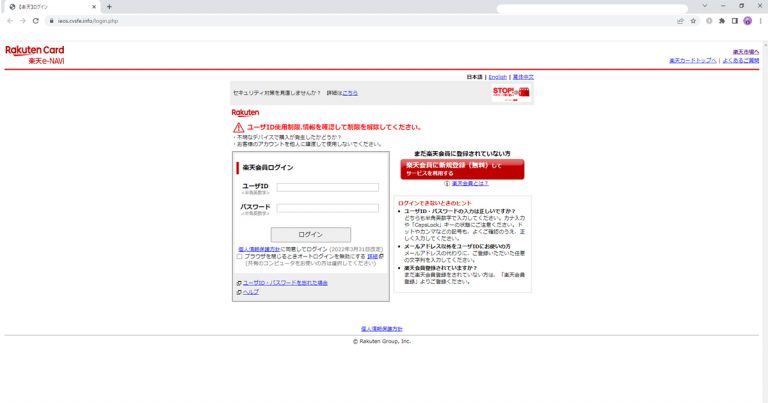The image size is (768, 403).
Task: Click まだ楽天会員に登録されていない方 text
Action: [462, 154]
